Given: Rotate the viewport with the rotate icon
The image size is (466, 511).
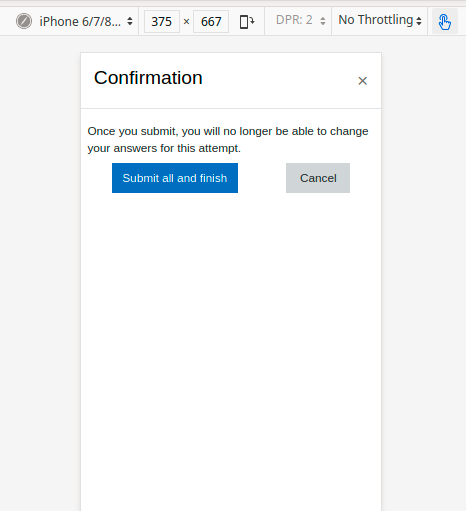Looking at the screenshot, I should tap(247, 22).
